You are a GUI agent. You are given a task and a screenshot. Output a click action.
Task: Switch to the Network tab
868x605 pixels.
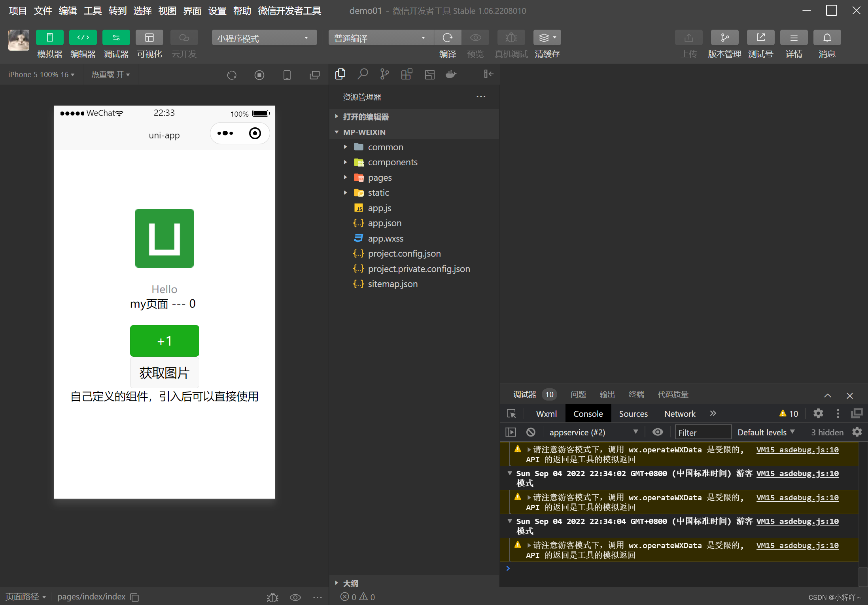click(x=679, y=414)
